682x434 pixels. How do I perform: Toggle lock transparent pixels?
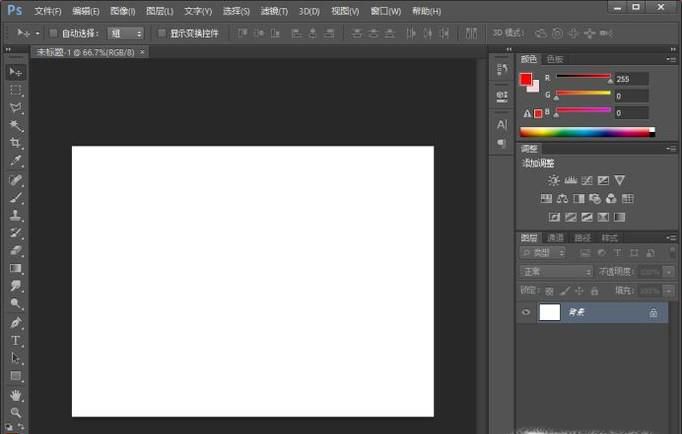pyautogui.click(x=549, y=291)
